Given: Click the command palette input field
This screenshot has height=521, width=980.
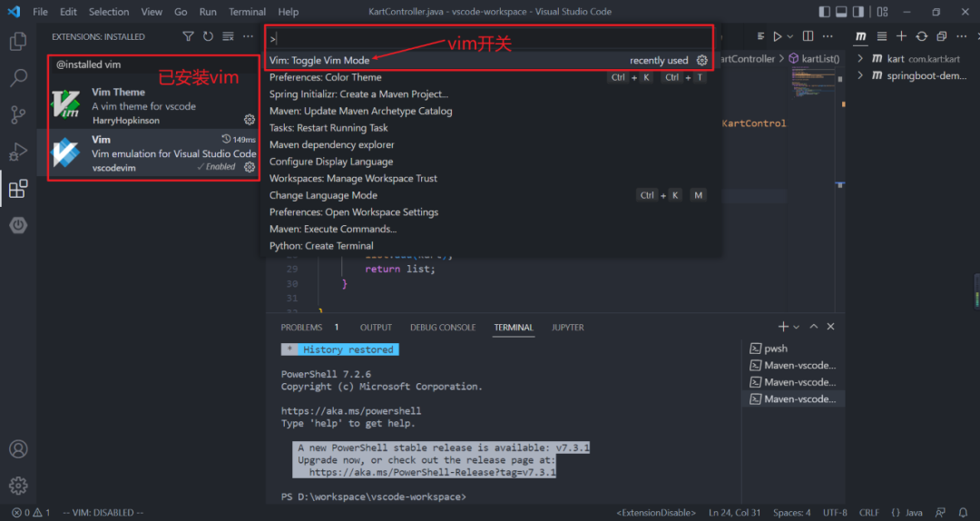Looking at the screenshot, I should point(489,38).
